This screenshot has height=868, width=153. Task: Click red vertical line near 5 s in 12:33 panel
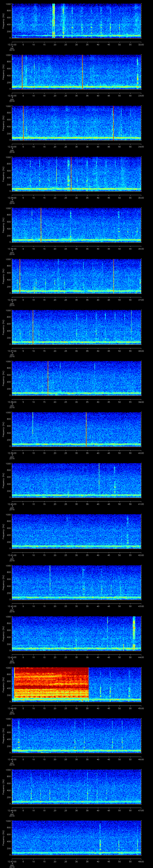[x=23, y=123]
